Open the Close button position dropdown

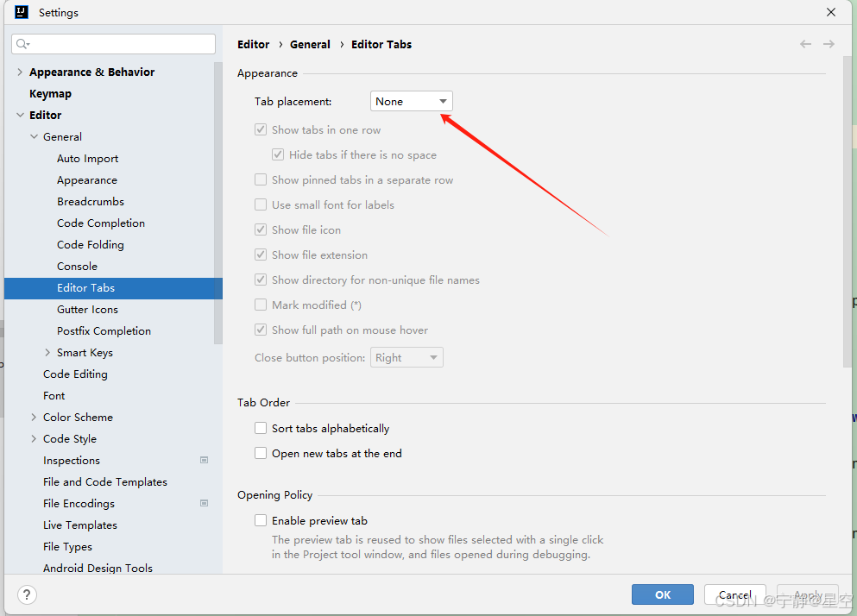click(406, 357)
